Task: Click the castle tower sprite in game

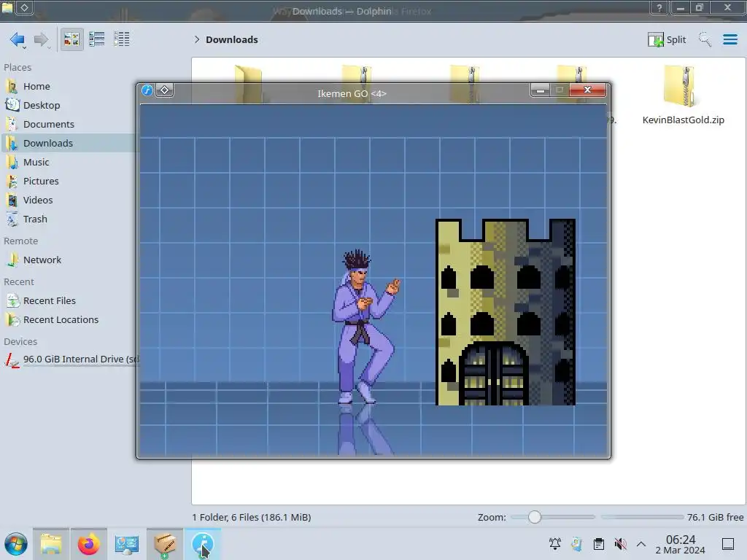Action: 506,312
